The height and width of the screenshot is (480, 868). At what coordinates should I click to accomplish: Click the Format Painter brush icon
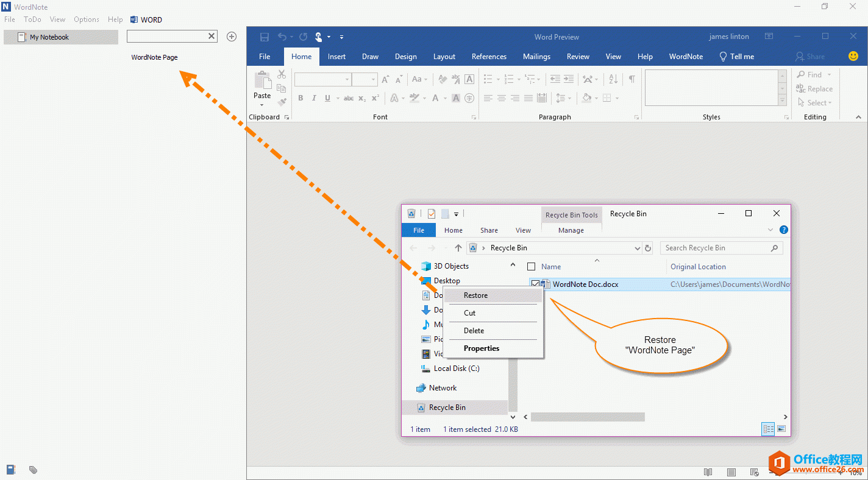[282, 102]
